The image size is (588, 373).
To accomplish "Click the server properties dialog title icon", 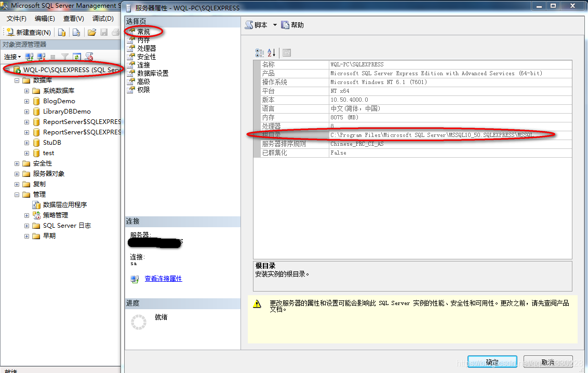I will [129, 8].
